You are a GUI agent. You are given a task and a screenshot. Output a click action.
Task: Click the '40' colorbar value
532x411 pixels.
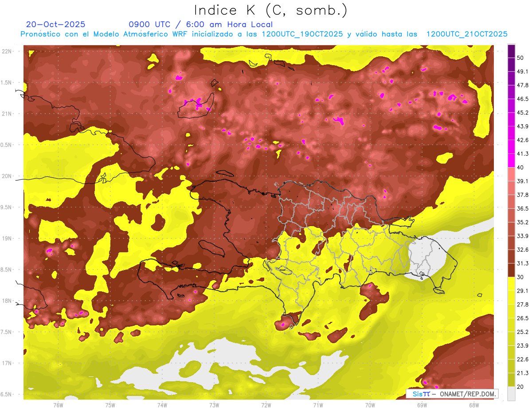point(520,168)
